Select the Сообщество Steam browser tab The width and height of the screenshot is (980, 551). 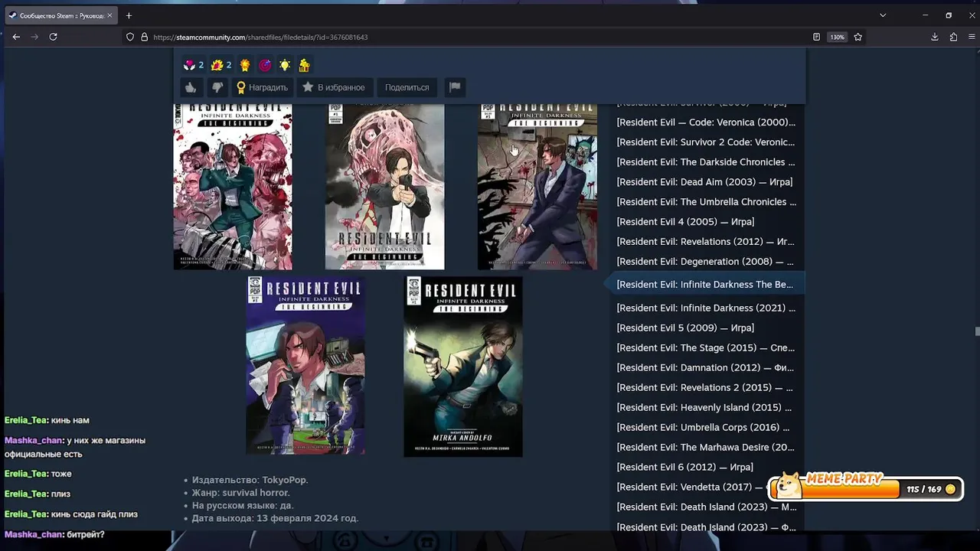point(60,15)
